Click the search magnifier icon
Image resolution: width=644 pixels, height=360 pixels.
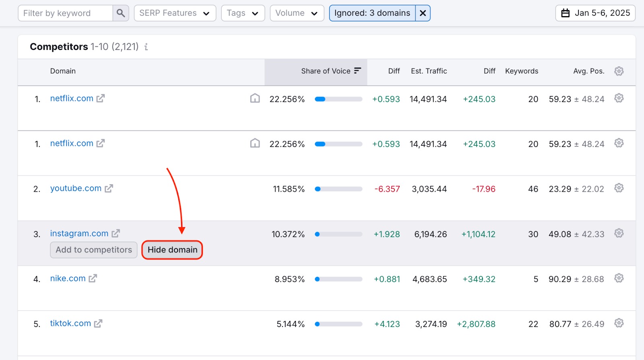click(120, 13)
